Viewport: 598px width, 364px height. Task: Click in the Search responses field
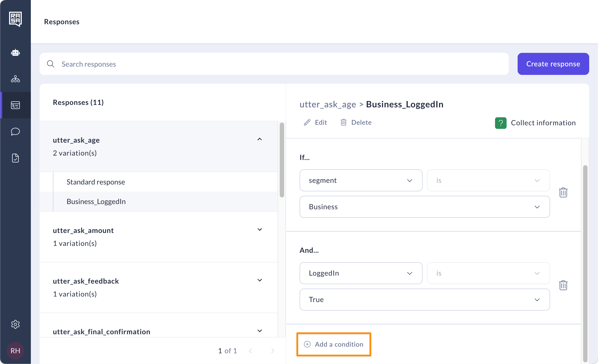coord(274,64)
